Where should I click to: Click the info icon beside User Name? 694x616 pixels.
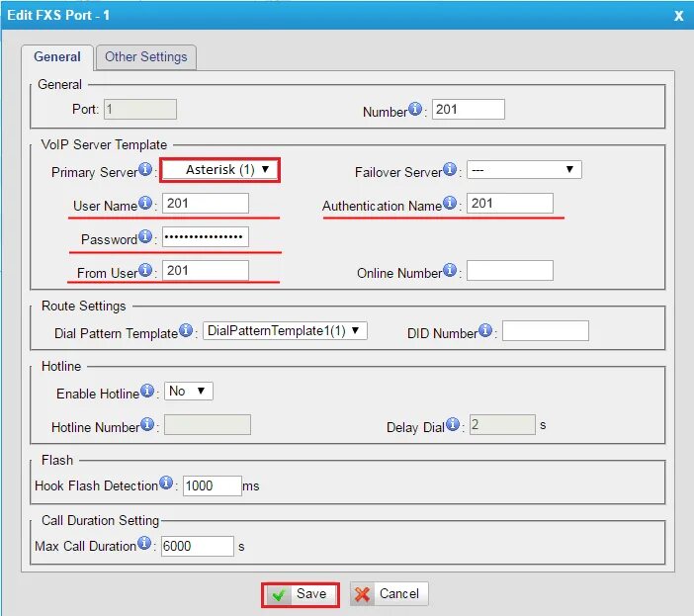coord(145,203)
